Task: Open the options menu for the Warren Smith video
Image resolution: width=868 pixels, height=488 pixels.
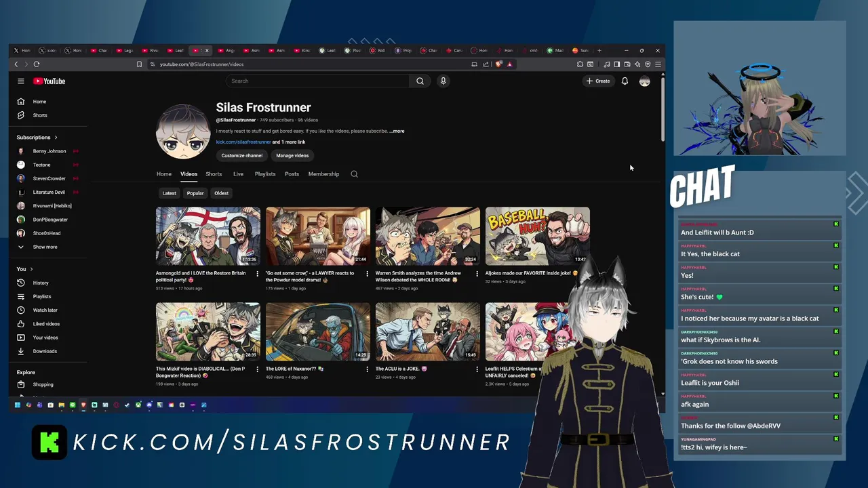Action: coord(477,274)
